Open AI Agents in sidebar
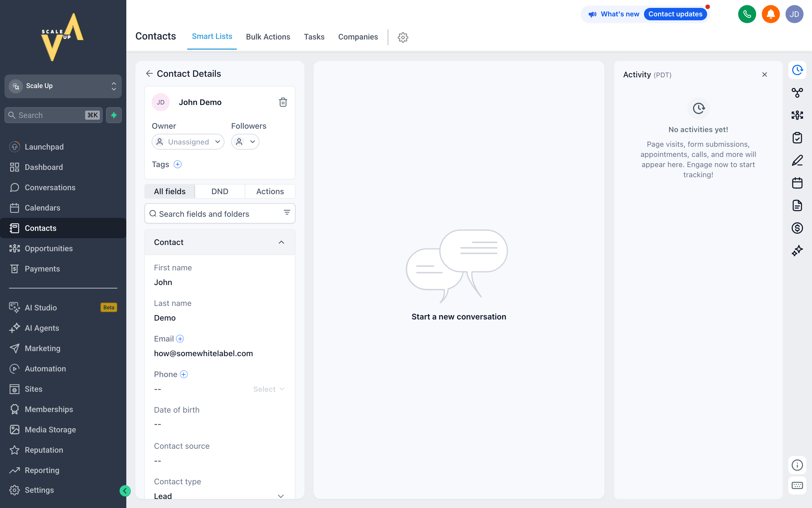Image resolution: width=812 pixels, height=508 pixels. click(63, 328)
